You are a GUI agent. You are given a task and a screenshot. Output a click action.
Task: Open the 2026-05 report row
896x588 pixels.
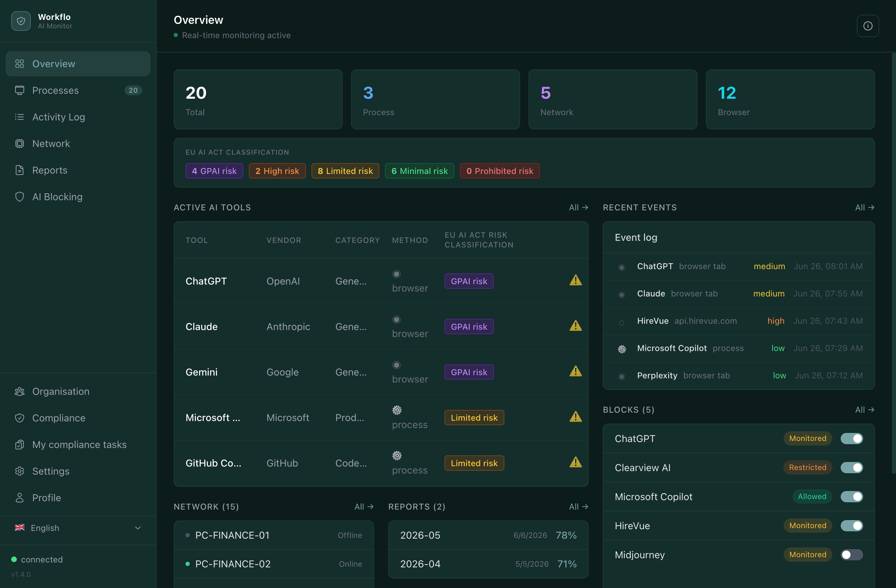point(488,535)
